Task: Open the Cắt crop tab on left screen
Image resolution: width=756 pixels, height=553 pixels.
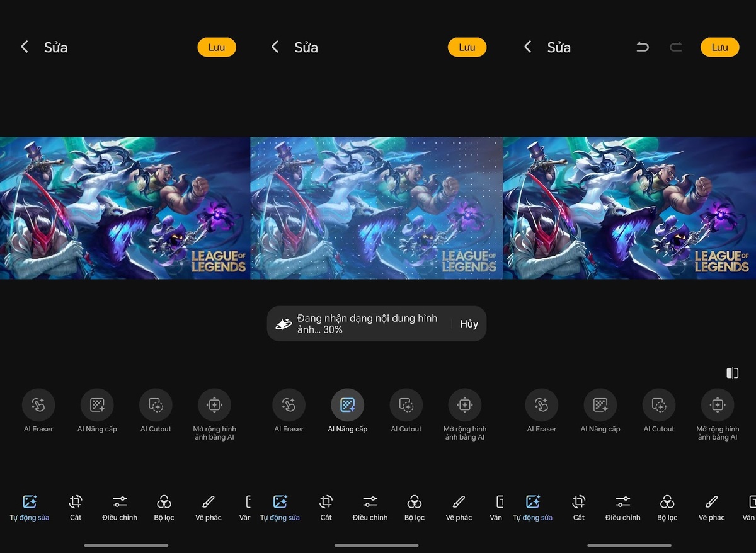Action: 76,508
